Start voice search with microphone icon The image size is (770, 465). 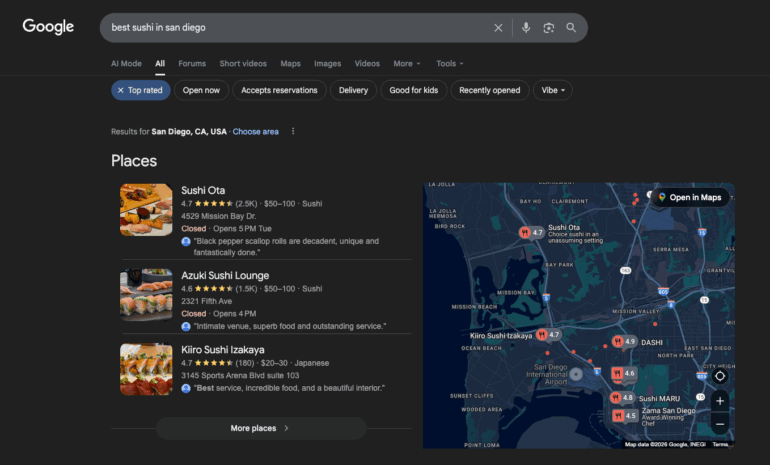tap(526, 28)
